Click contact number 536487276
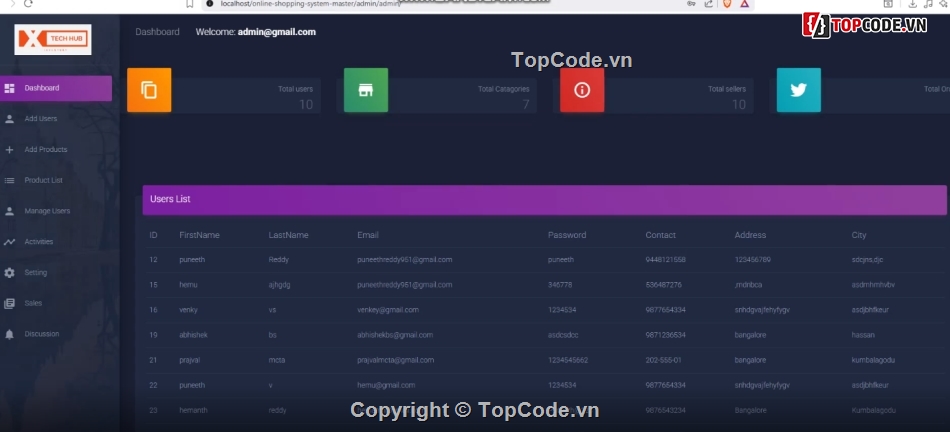The height and width of the screenshot is (432, 950). 663,285
